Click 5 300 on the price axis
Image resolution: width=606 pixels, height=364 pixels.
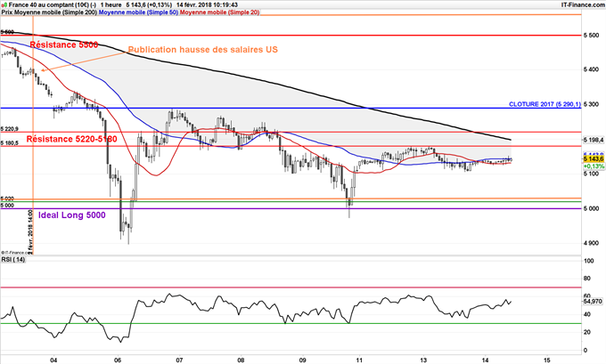click(592, 104)
